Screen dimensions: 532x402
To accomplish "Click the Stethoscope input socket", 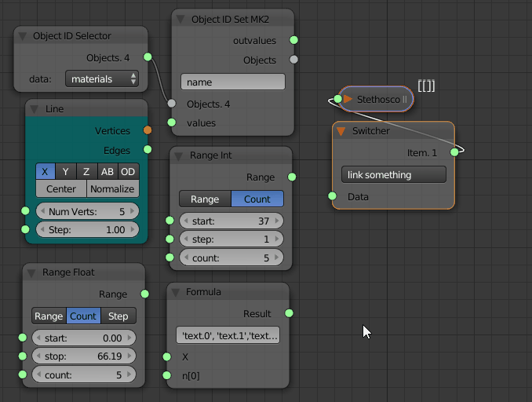I will [338, 99].
